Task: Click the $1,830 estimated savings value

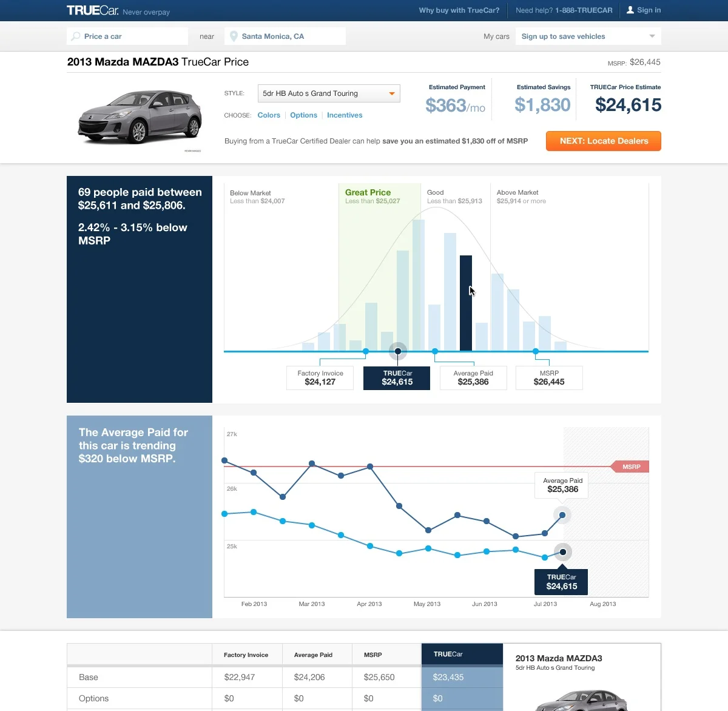Action: point(542,105)
